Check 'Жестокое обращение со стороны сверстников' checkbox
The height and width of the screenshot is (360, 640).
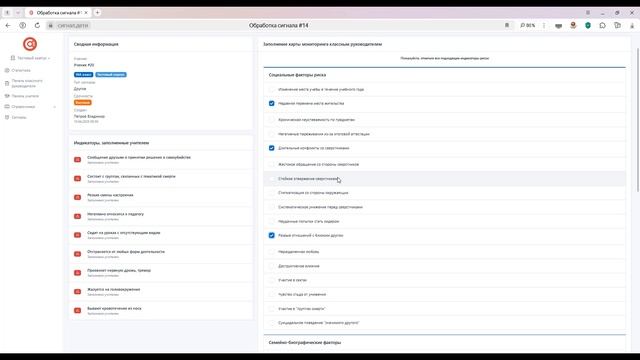tap(271, 164)
